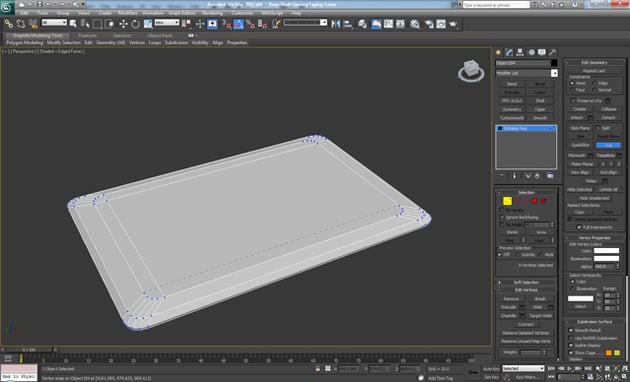Open the Modifiers menu

click(128, 13)
